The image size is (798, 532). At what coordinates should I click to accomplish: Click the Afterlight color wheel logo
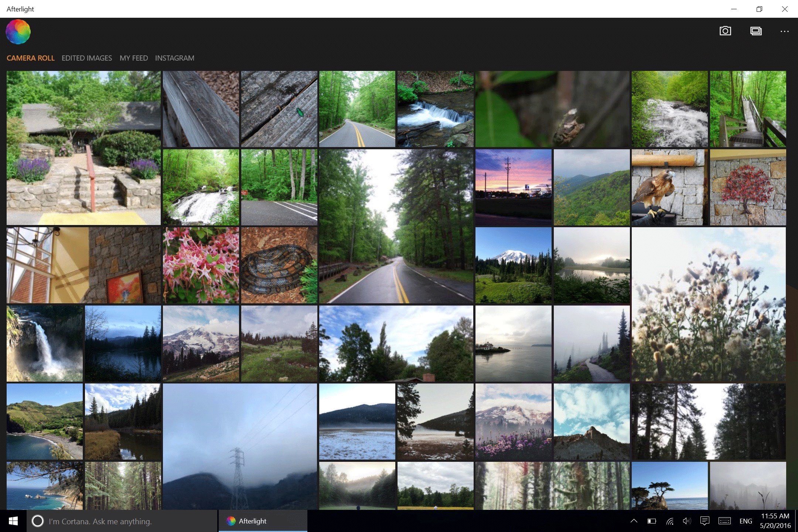[17, 31]
